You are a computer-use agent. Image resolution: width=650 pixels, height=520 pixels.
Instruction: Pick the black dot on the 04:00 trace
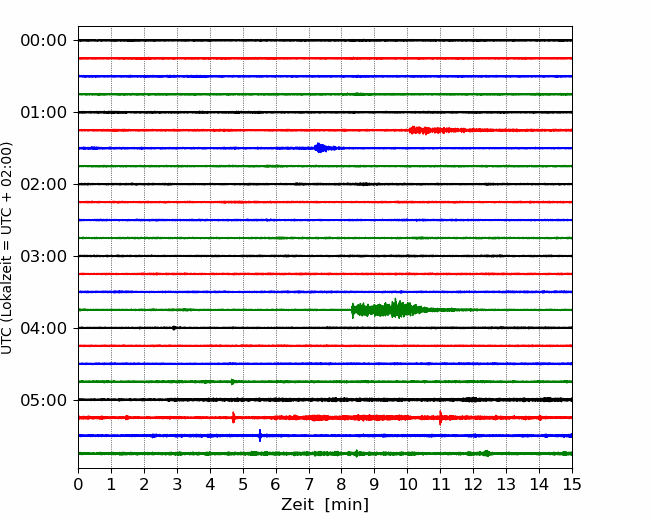174,328
